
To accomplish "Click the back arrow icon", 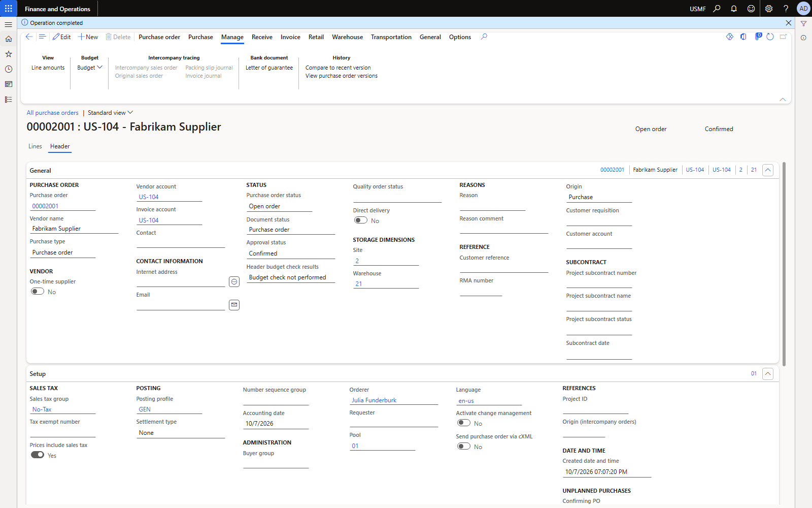I will (x=29, y=37).
